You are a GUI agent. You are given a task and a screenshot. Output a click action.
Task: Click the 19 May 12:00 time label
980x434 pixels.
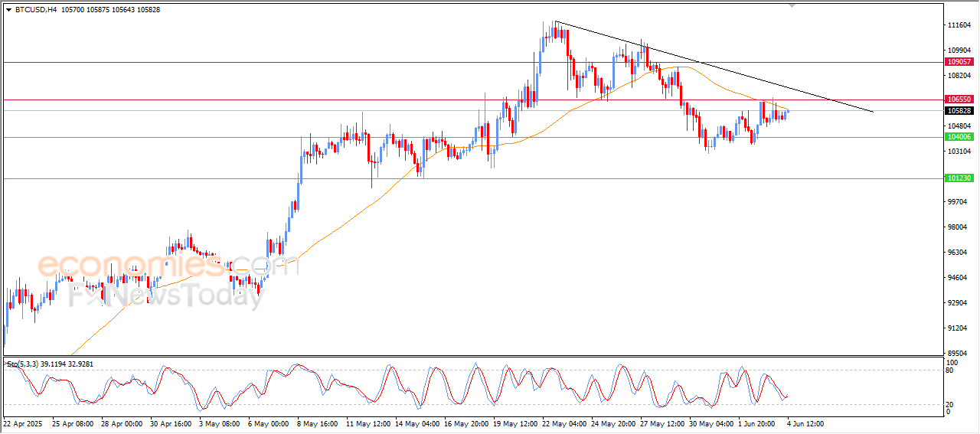coord(514,423)
